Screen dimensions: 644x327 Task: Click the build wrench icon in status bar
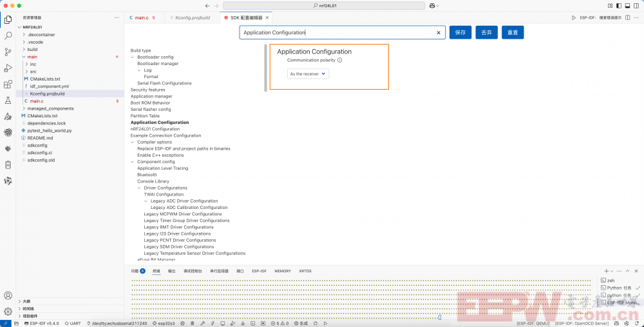pos(202,324)
